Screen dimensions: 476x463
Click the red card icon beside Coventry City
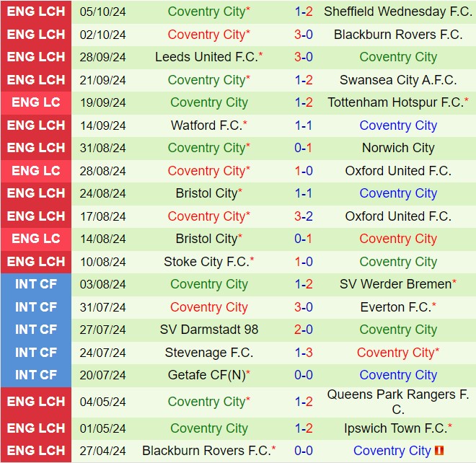pyautogui.click(x=440, y=451)
